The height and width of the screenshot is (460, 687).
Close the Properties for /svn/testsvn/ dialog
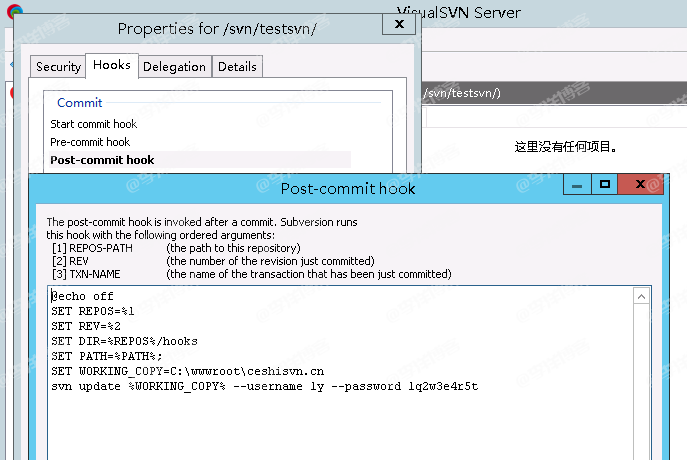click(x=400, y=26)
